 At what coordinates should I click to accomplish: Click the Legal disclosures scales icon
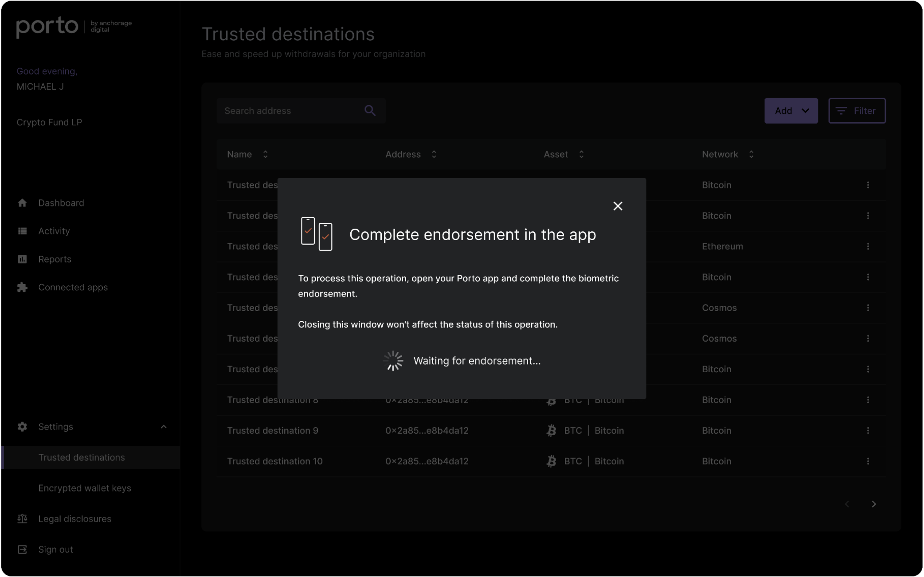[x=22, y=519]
